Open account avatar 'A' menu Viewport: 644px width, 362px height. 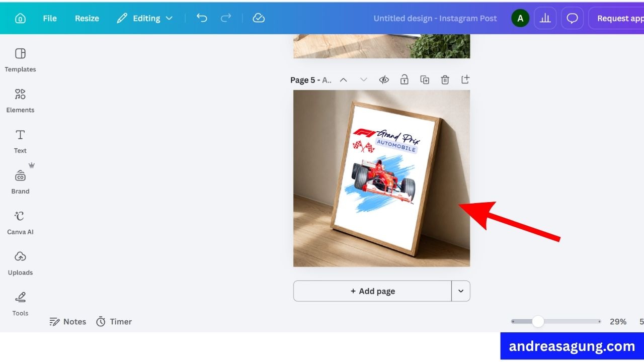pyautogui.click(x=520, y=19)
